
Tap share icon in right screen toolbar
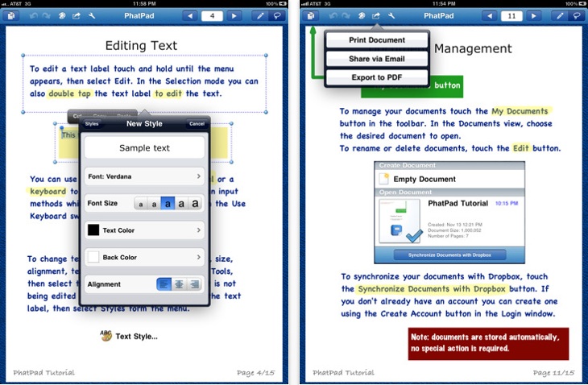(x=375, y=16)
